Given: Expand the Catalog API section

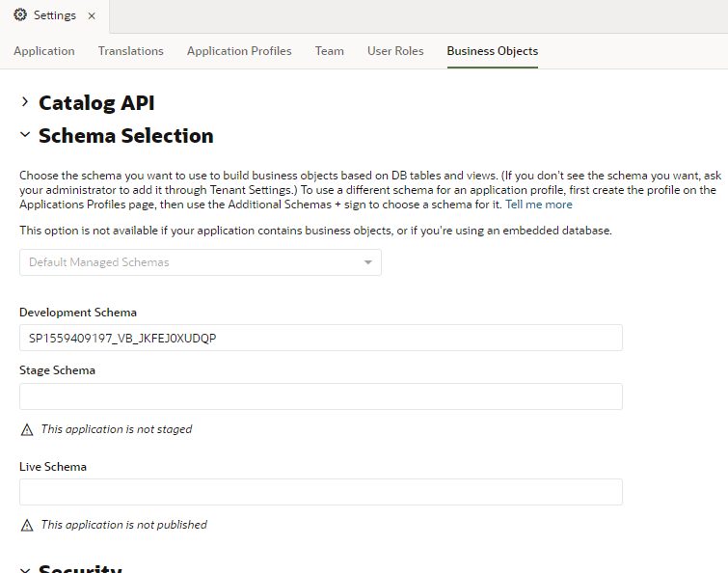Looking at the screenshot, I should [x=25, y=102].
